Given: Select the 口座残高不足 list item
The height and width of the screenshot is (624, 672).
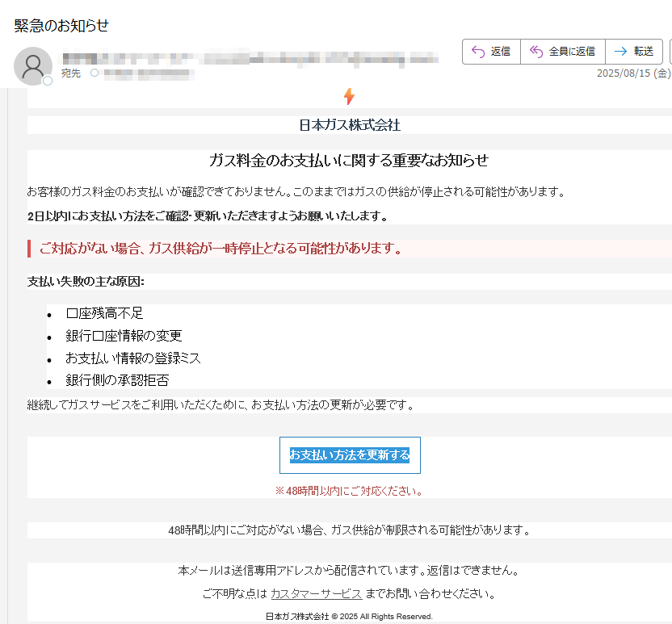Looking at the screenshot, I should [104, 313].
